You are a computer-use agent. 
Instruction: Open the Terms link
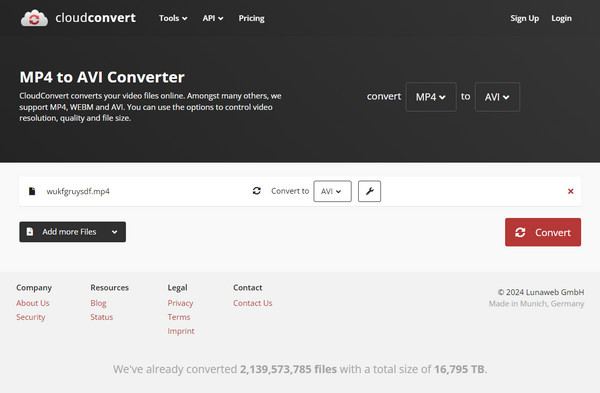tap(179, 317)
